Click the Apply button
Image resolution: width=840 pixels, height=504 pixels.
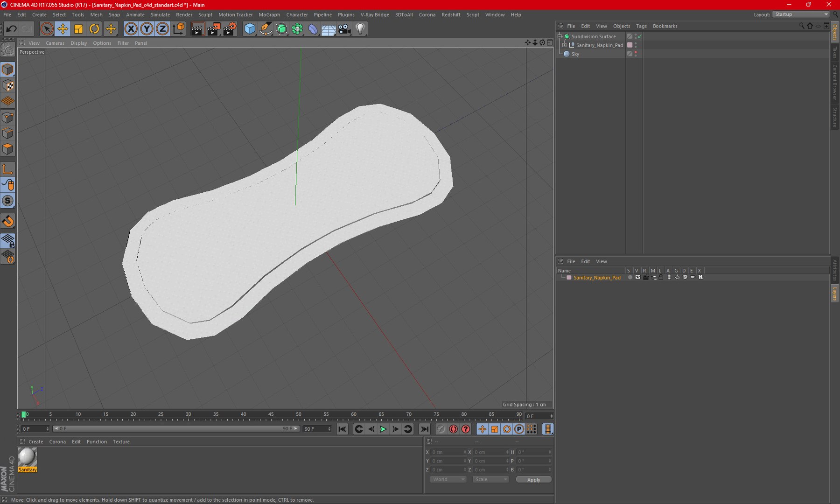click(533, 479)
